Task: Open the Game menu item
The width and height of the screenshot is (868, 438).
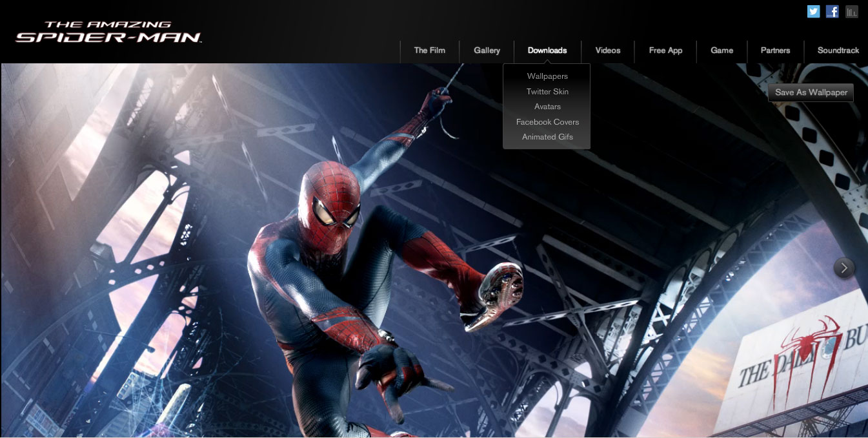Action: 722,50
